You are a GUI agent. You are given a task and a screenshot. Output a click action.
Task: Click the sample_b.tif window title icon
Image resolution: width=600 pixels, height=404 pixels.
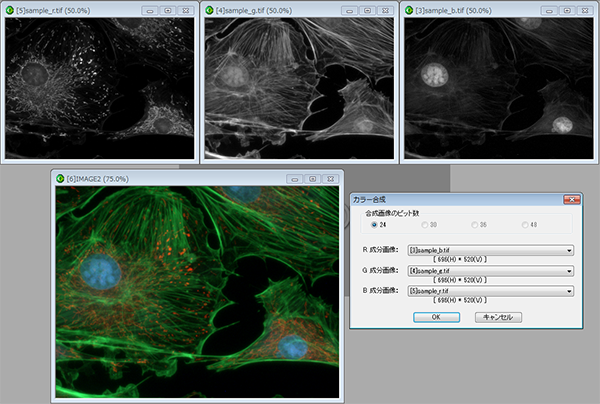(x=407, y=9)
